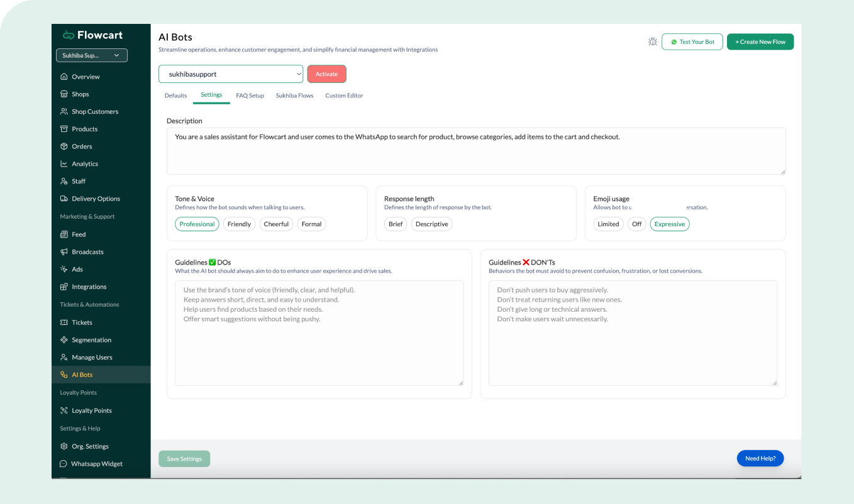Click the Create New Flow button
The width and height of the screenshot is (854, 504).
pyautogui.click(x=760, y=42)
